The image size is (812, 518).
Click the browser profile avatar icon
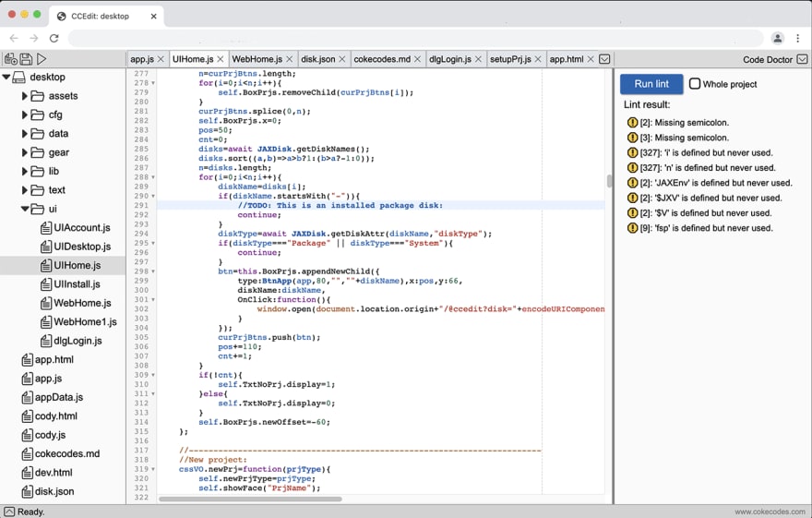[777, 38]
